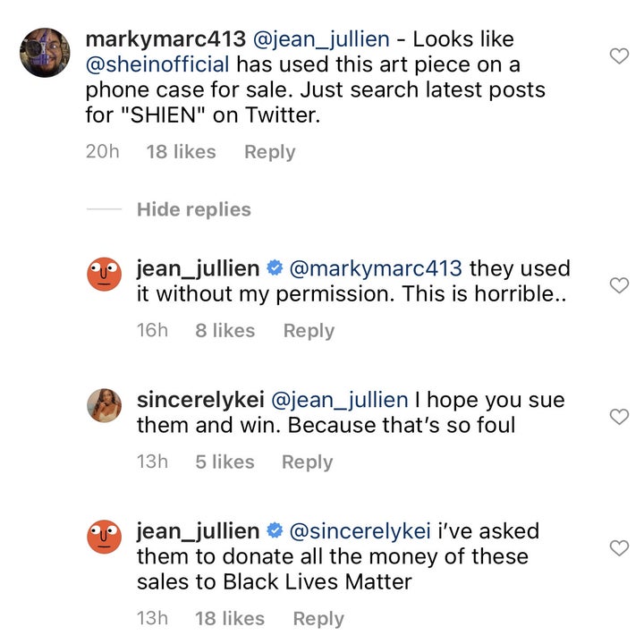Heart the Black Lives Matter donation comment
Screen dimensions: 644x644
(618, 547)
